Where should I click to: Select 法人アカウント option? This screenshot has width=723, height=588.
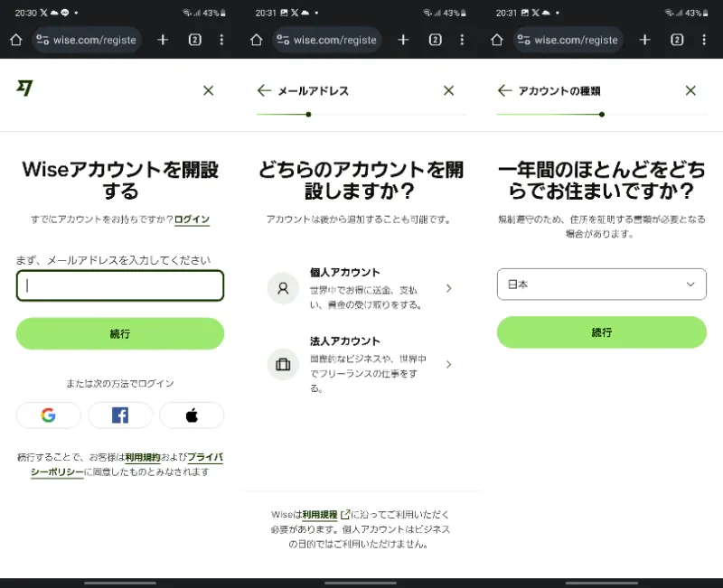tap(360, 364)
